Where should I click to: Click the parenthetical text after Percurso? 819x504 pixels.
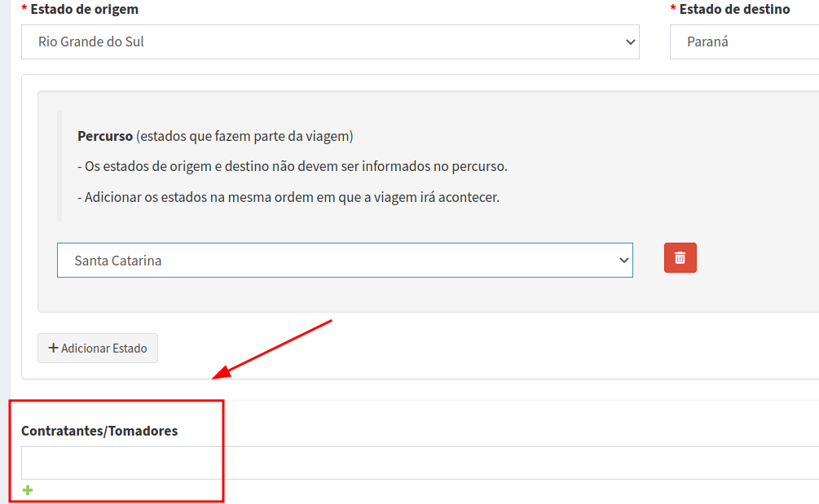tap(244, 136)
